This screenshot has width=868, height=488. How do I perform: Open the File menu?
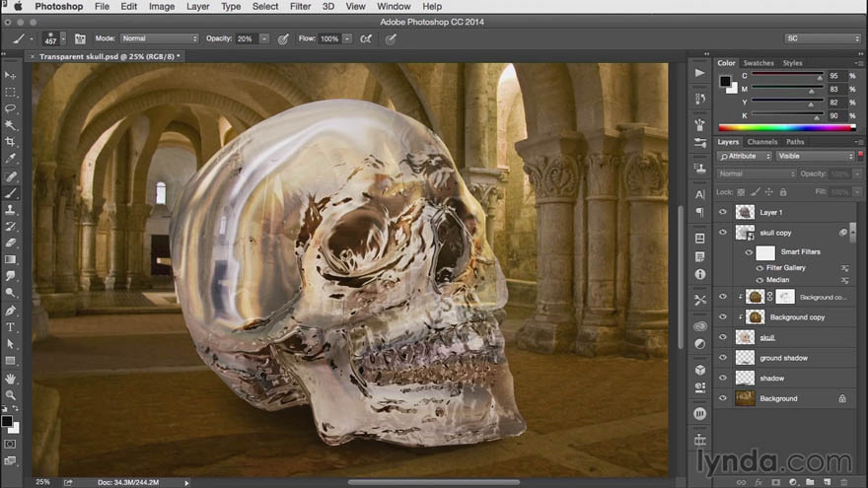102,7
